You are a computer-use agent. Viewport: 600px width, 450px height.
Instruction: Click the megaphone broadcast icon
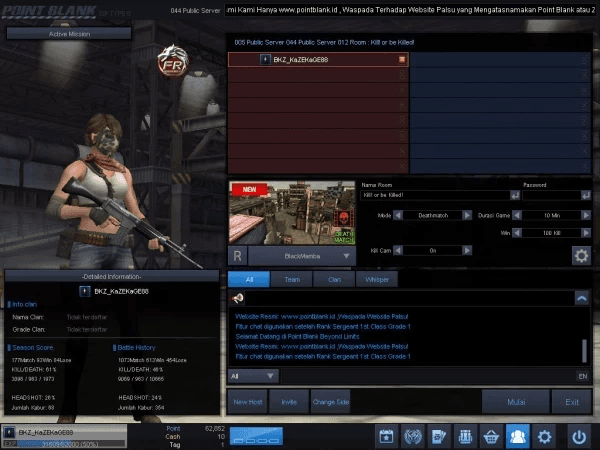click(x=237, y=298)
